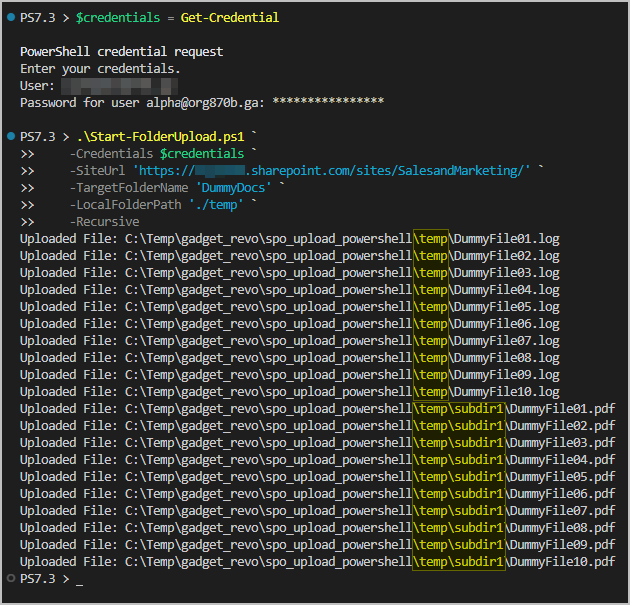
Task: Open the uploaded DummyFile01.log path
Action: coord(342,239)
